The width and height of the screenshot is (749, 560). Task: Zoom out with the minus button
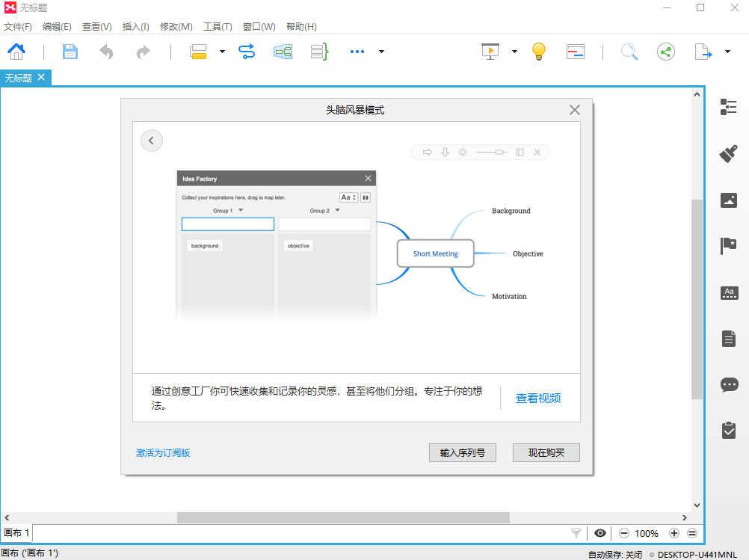[624, 533]
